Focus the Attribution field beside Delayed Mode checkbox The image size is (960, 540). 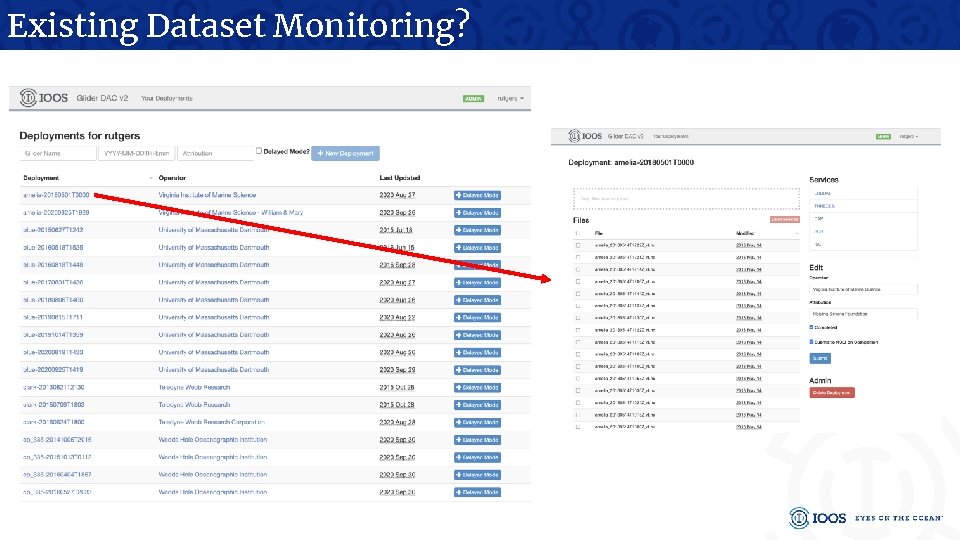tap(216, 153)
